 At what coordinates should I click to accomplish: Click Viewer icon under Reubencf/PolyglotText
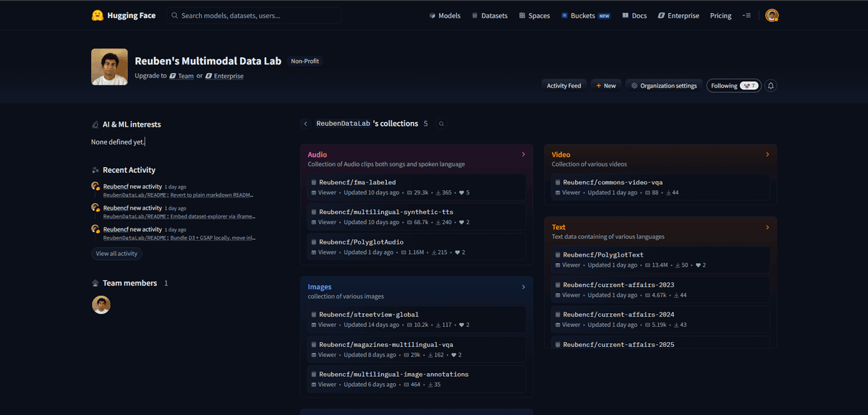[557, 265]
